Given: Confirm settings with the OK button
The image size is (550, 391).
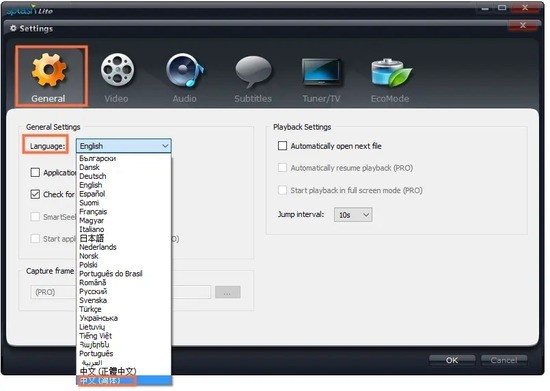Looking at the screenshot, I should click(452, 360).
